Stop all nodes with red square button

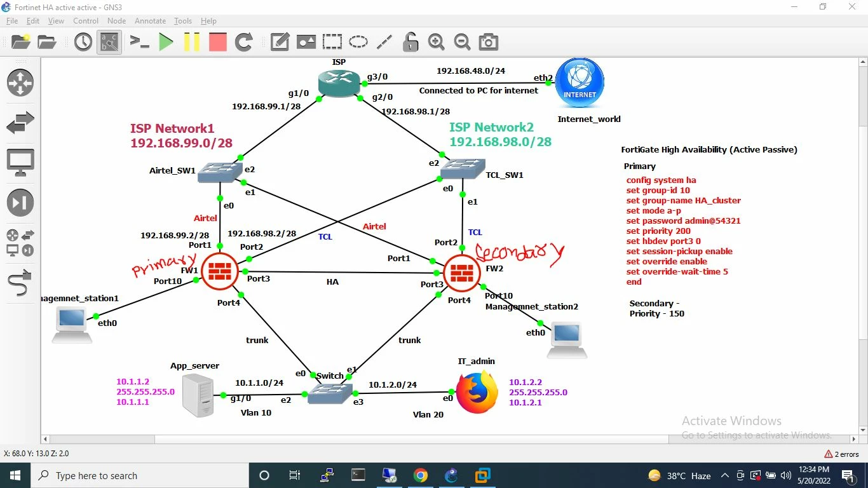[x=218, y=42]
